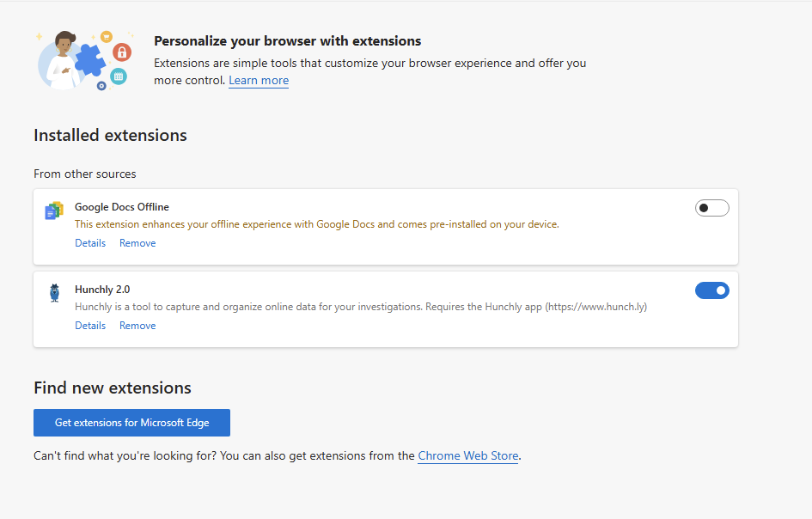Click Hunchly's description text
Screen dimensions: 812x519
click(x=361, y=307)
